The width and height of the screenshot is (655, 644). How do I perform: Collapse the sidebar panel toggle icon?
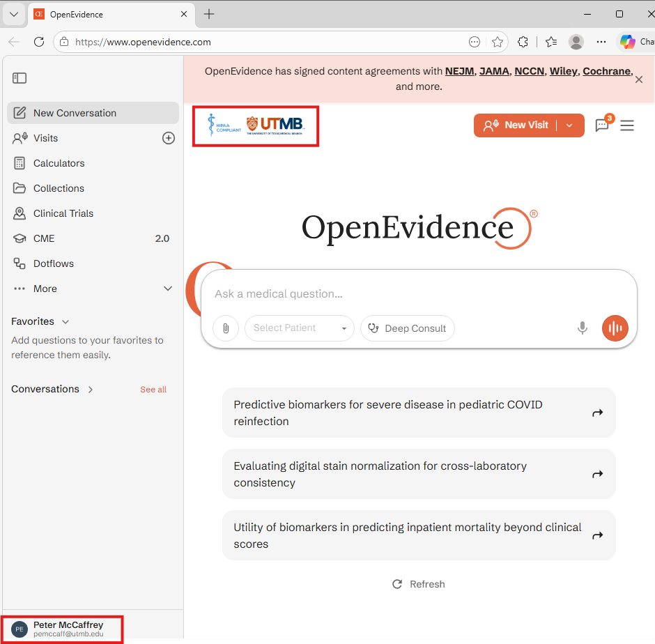[x=20, y=78]
